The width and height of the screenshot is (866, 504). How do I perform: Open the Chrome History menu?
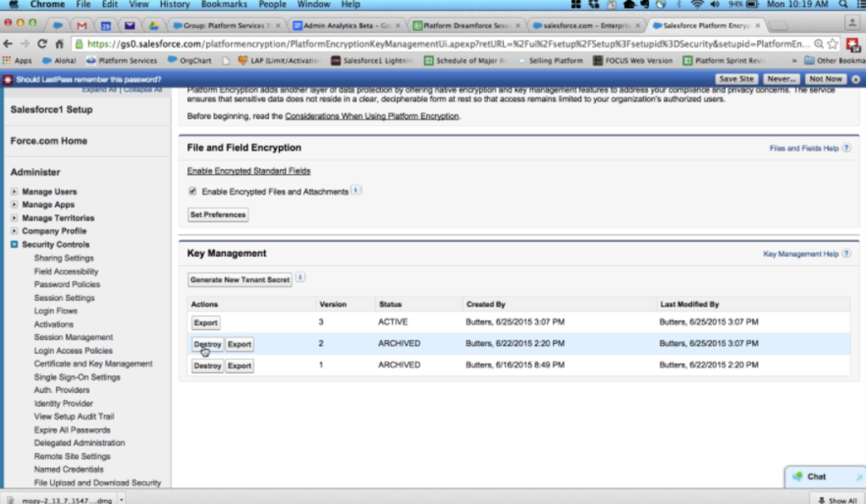pos(175,5)
